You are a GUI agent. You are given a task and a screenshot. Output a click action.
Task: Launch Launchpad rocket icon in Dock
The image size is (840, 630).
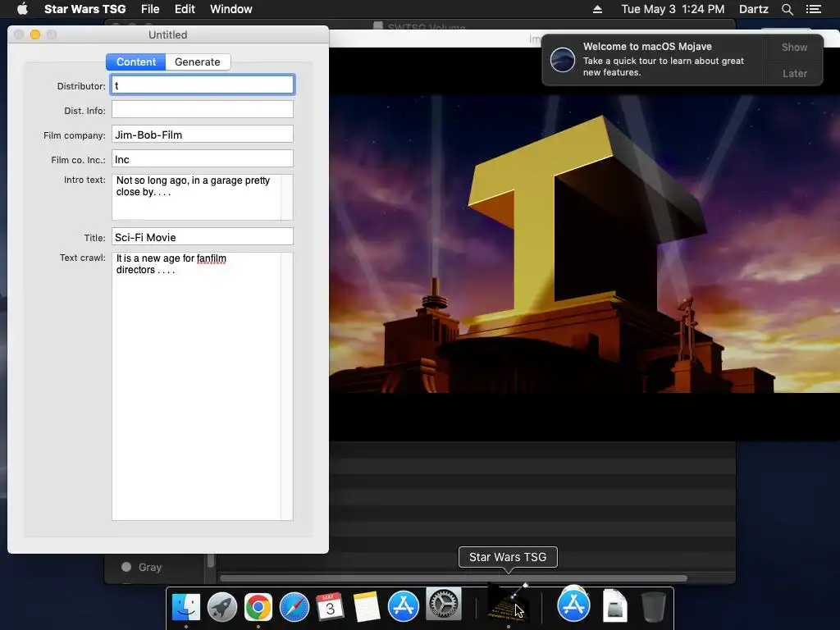pyautogui.click(x=221, y=607)
